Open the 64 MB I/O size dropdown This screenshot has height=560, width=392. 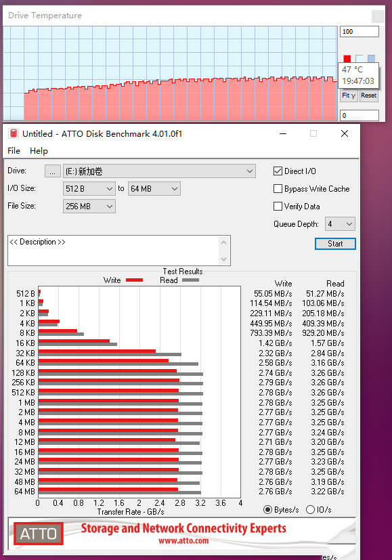pos(154,188)
